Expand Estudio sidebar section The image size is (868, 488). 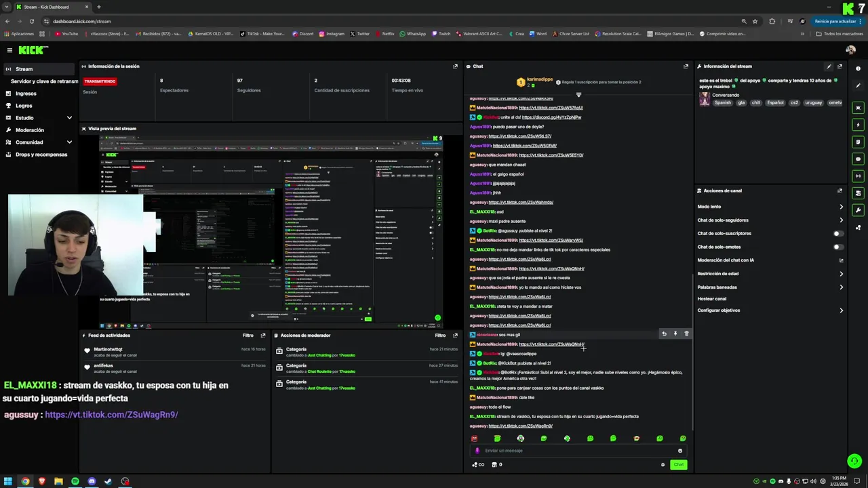point(69,118)
